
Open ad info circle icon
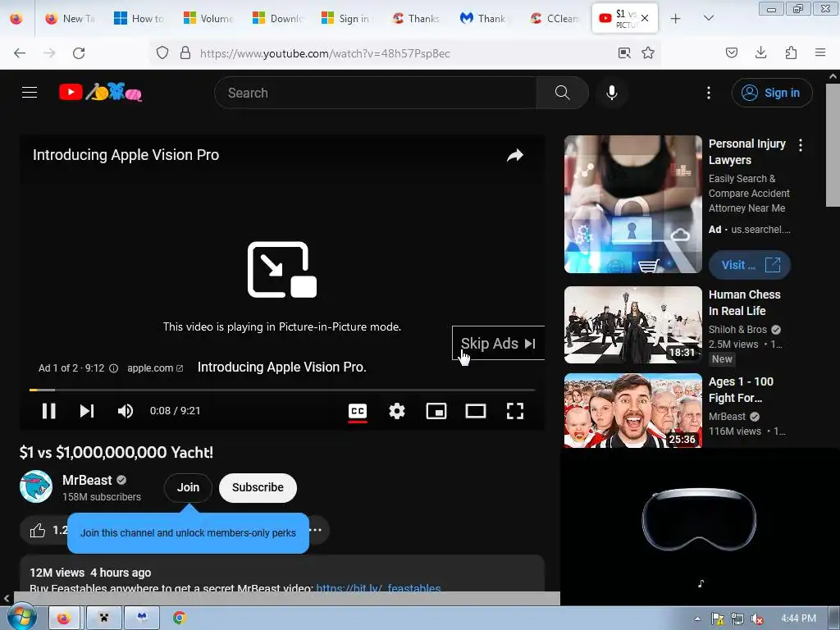113,368
